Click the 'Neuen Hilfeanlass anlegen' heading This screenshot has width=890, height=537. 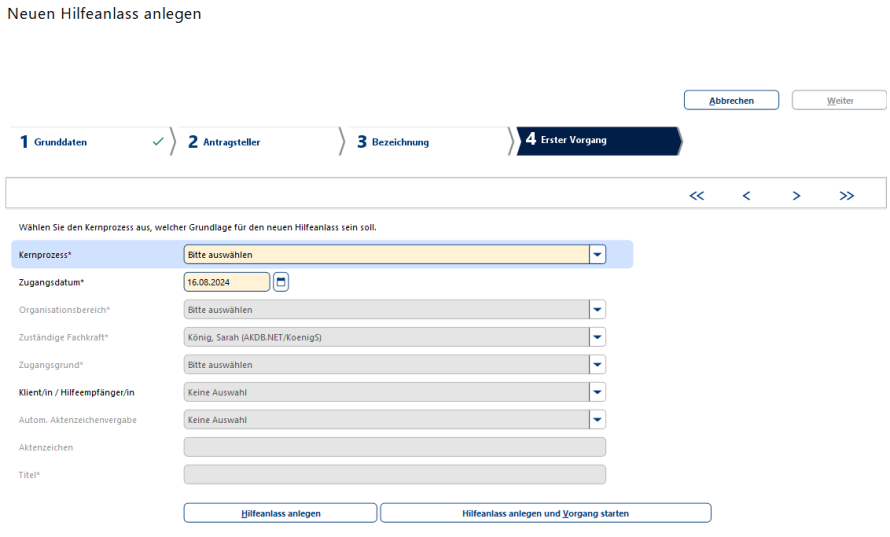[x=104, y=14]
